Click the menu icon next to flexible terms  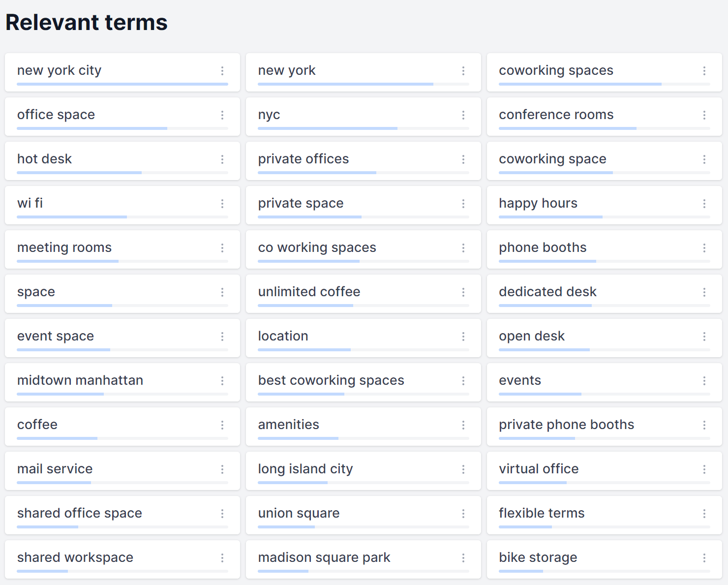[704, 514]
